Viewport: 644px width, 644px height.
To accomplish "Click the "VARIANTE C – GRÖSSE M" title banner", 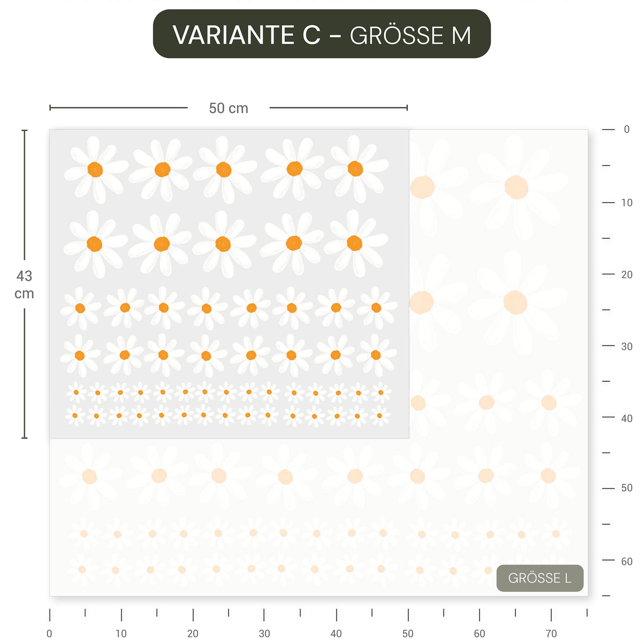I will point(321,34).
